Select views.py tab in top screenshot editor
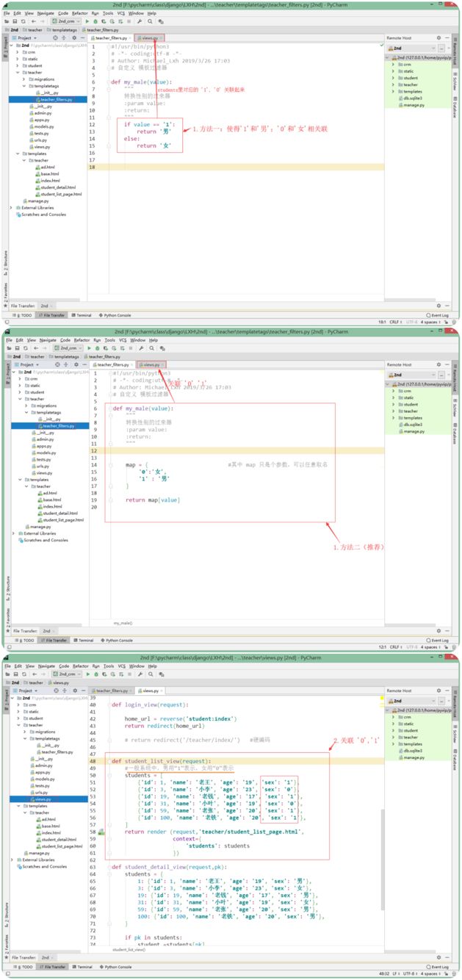This screenshot has width=462, height=980. [150, 37]
